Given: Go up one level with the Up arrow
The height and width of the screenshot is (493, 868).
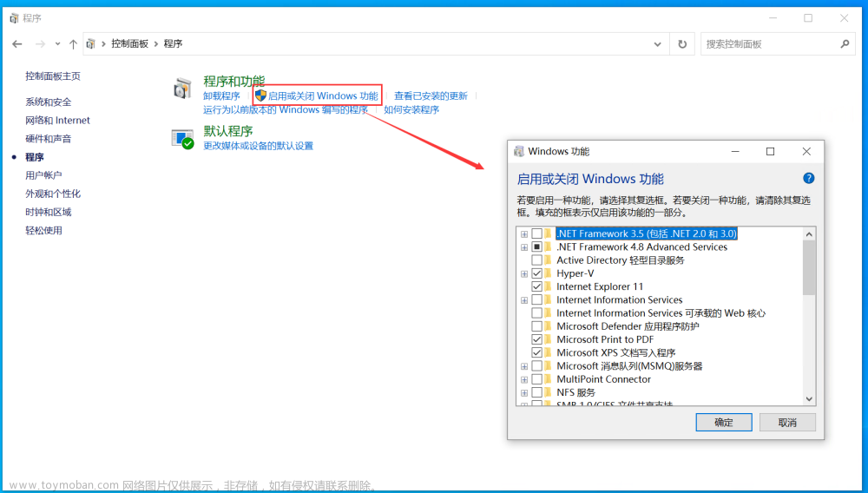Looking at the screenshot, I should coord(73,43).
